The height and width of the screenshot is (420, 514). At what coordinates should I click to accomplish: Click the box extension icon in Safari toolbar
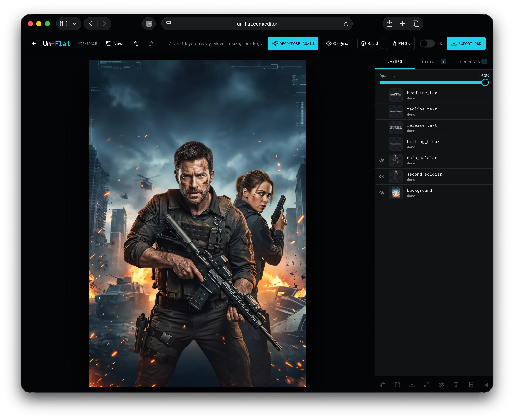[149, 24]
